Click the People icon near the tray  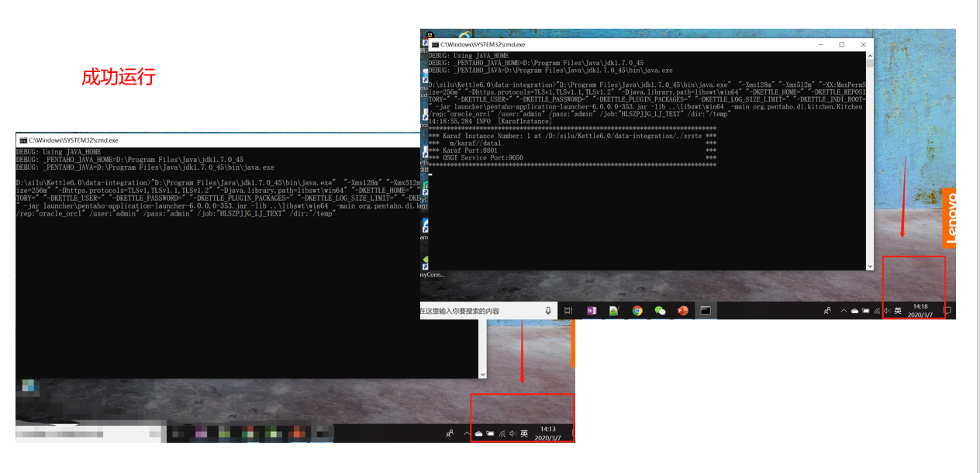pos(828,310)
